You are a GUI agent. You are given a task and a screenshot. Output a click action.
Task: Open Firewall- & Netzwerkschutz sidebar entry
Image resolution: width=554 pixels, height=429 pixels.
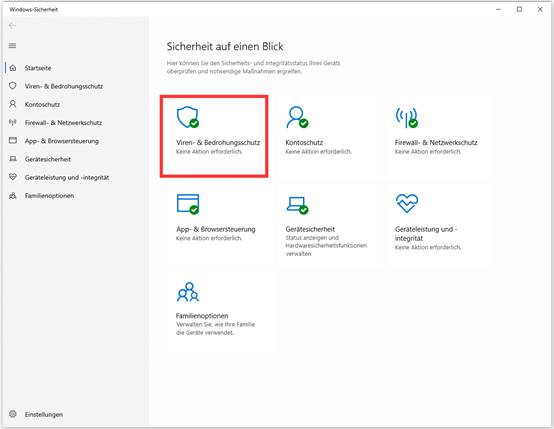pyautogui.click(x=63, y=123)
